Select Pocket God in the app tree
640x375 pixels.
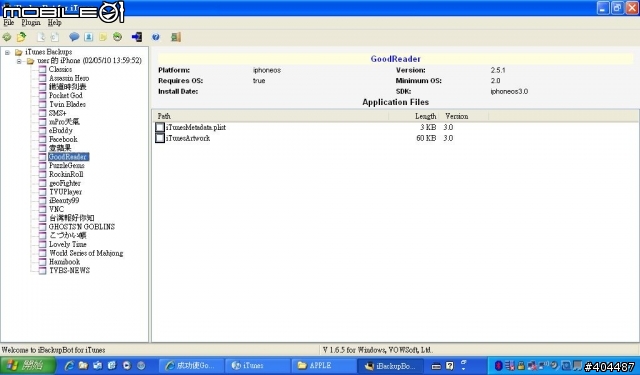tap(66, 95)
